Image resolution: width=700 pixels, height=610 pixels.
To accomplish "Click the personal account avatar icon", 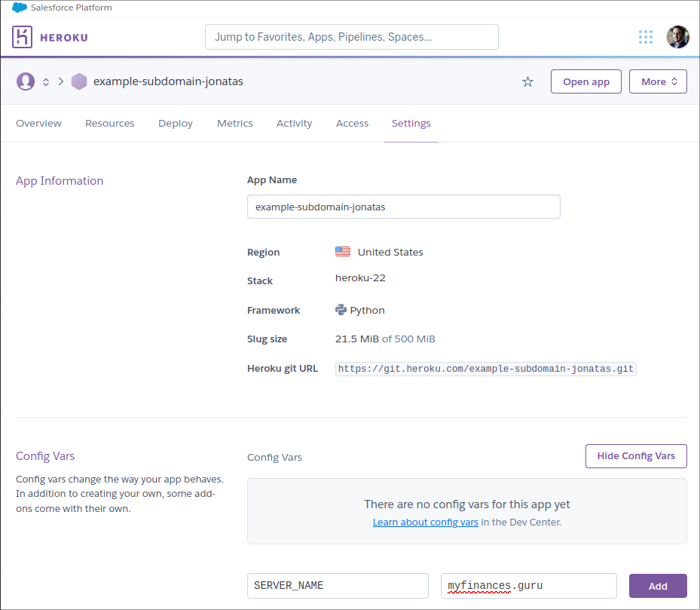I will pyautogui.click(x=26, y=81).
